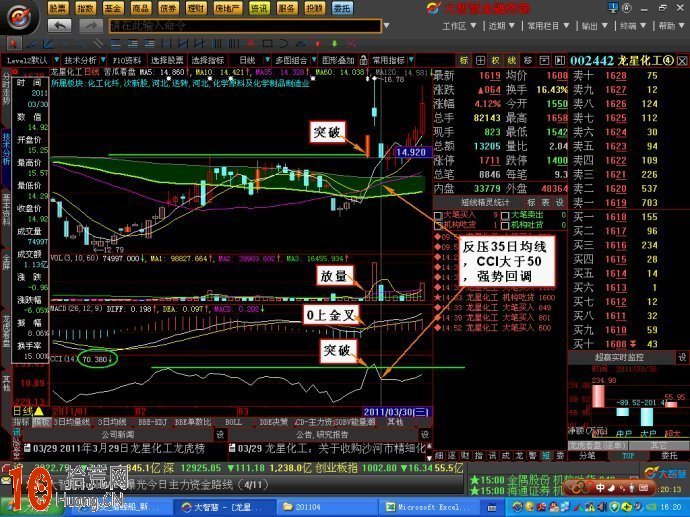Open the 资讯 top menu
Screen dimensions: 690x517
click(259, 8)
